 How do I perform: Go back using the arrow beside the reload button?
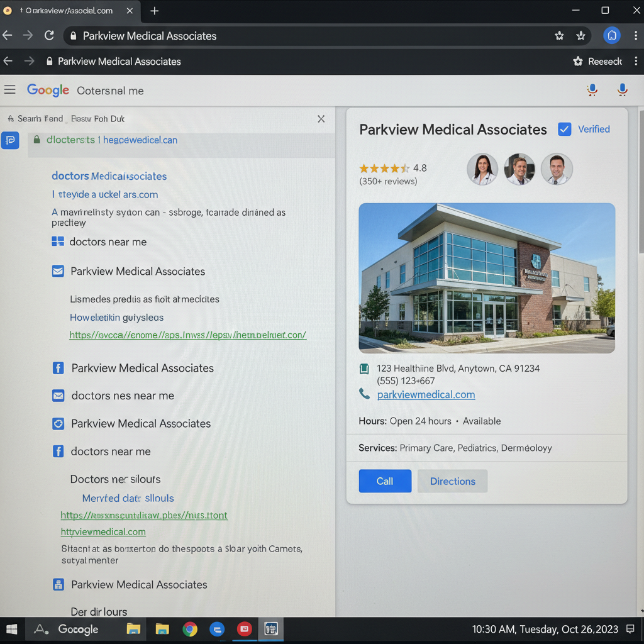click(x=8, y=36)
